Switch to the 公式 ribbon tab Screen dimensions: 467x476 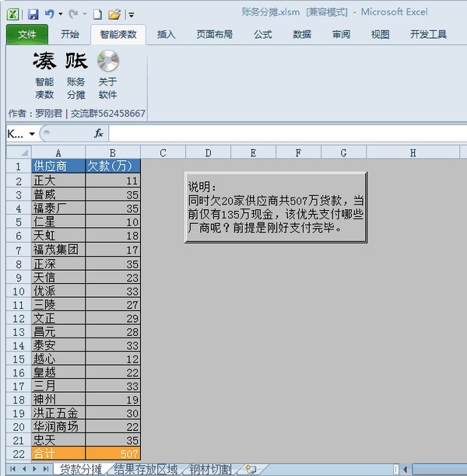tap(262, 34)
